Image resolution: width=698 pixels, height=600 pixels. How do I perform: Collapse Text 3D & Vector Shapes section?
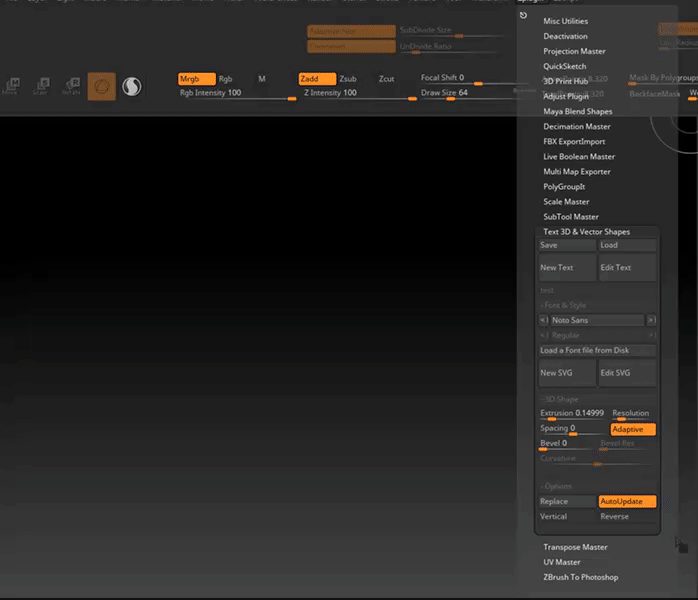586,232
